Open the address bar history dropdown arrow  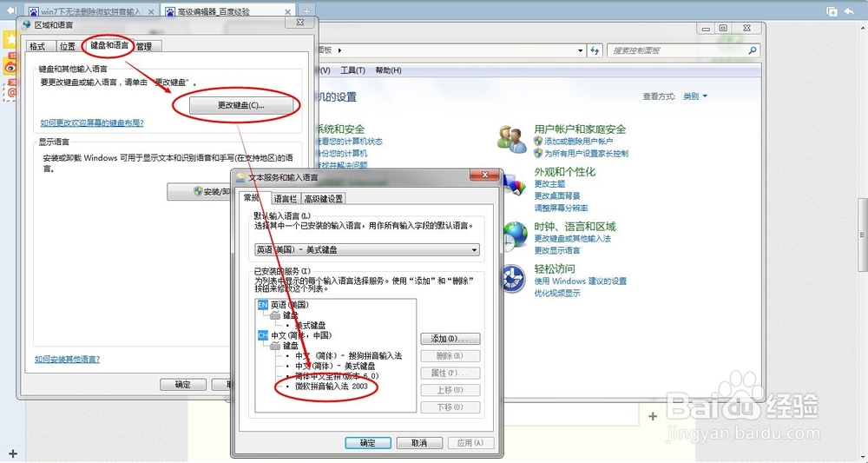pos(580,50)
